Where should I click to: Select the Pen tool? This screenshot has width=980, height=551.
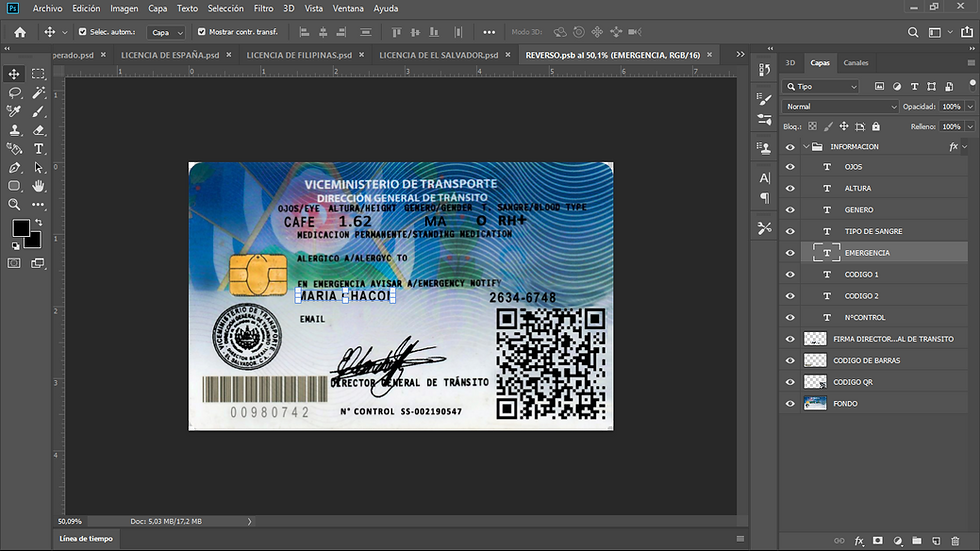click(x=14, y=167)
